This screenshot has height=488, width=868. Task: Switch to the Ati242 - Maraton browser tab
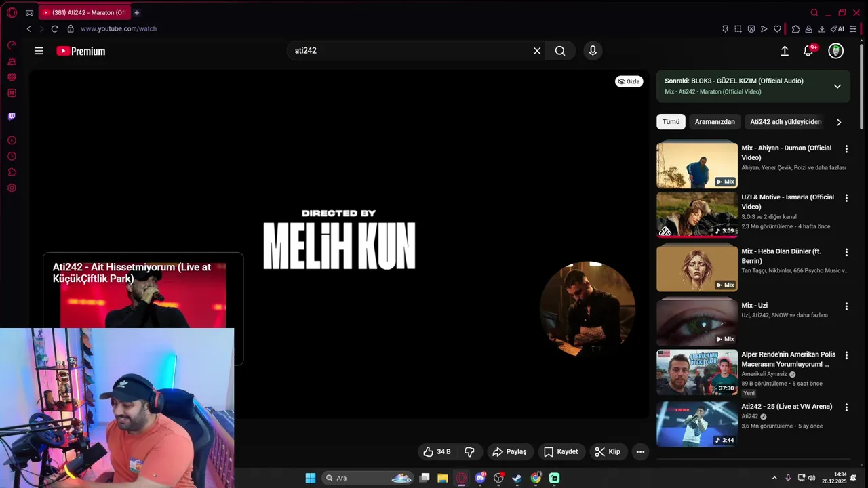click(84, 12)
